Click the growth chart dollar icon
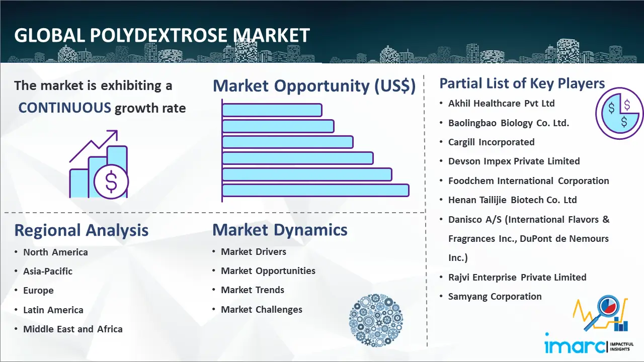Screen dimensions: 644x362 [99, 164]
